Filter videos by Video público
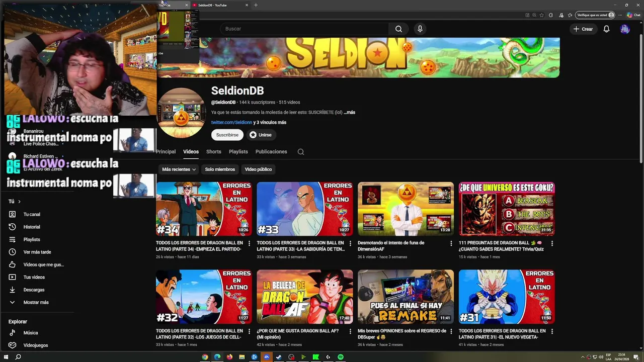The image size is (644, 362). (x=258, y=169)
